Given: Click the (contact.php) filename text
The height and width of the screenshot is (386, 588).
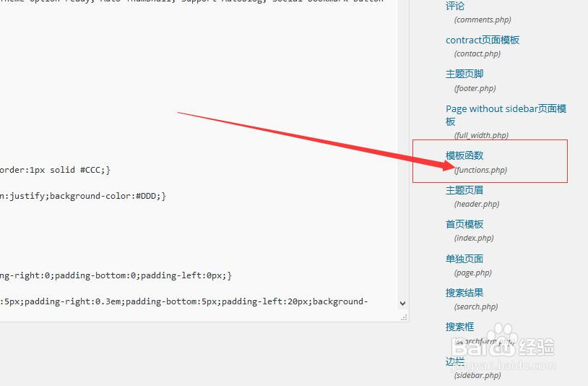Looking at the screenshot, I should 477,54.
